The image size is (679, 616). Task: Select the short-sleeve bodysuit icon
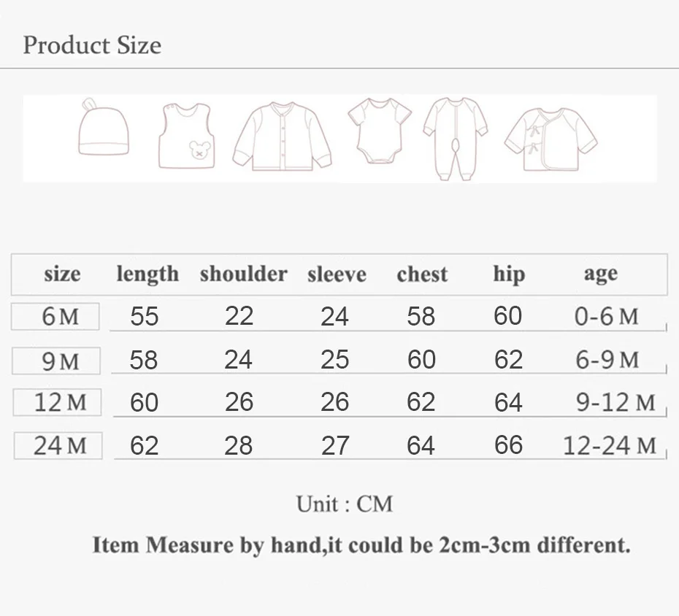(380, 131)
